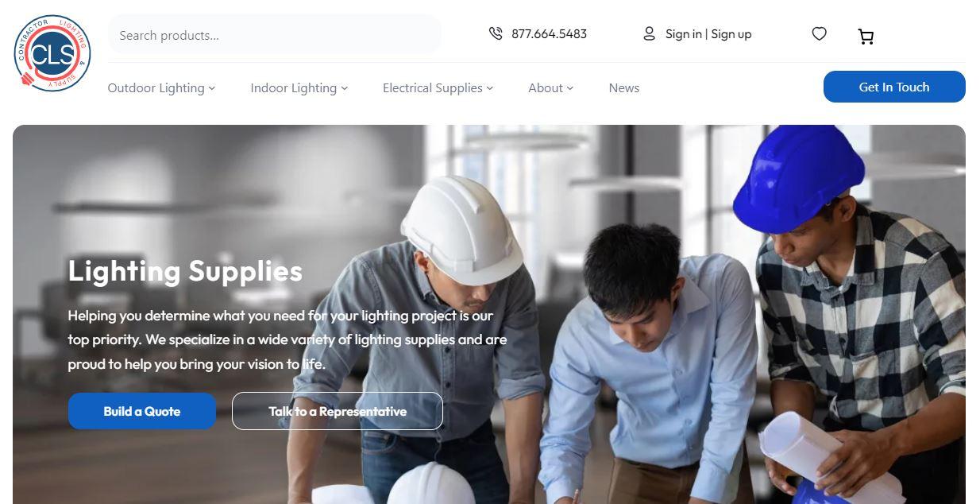The height and width of the screenshot is (504, 980).
Task: Click the Lighting Supplies hero heading
Action: pyautogui.click(x=185, y=271)
